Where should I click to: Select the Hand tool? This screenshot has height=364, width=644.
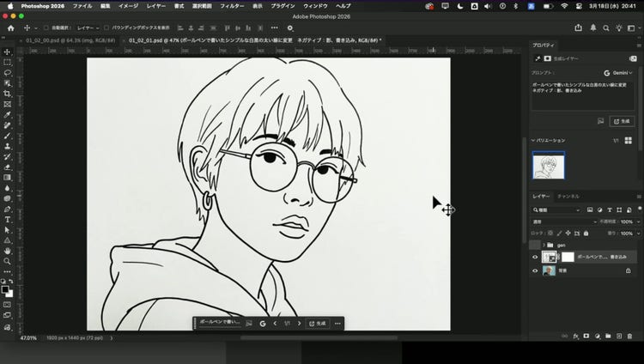(7, 250)
